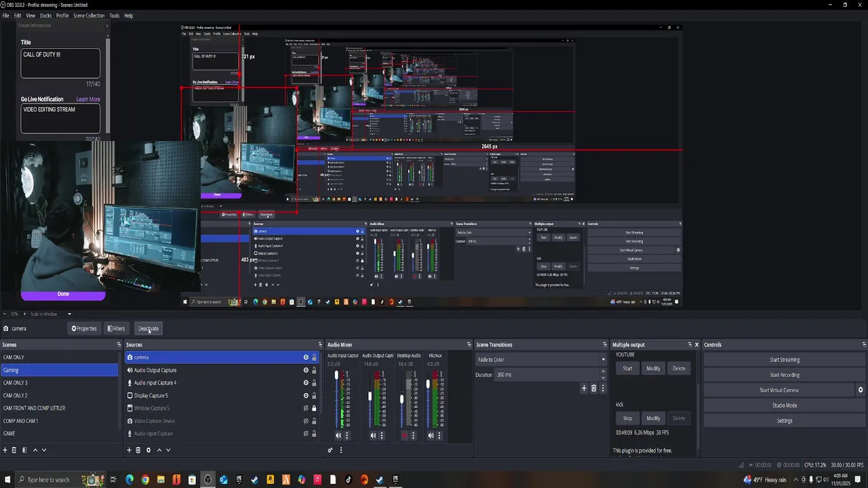Hide the Audio Output Capture source

[306, 370]
